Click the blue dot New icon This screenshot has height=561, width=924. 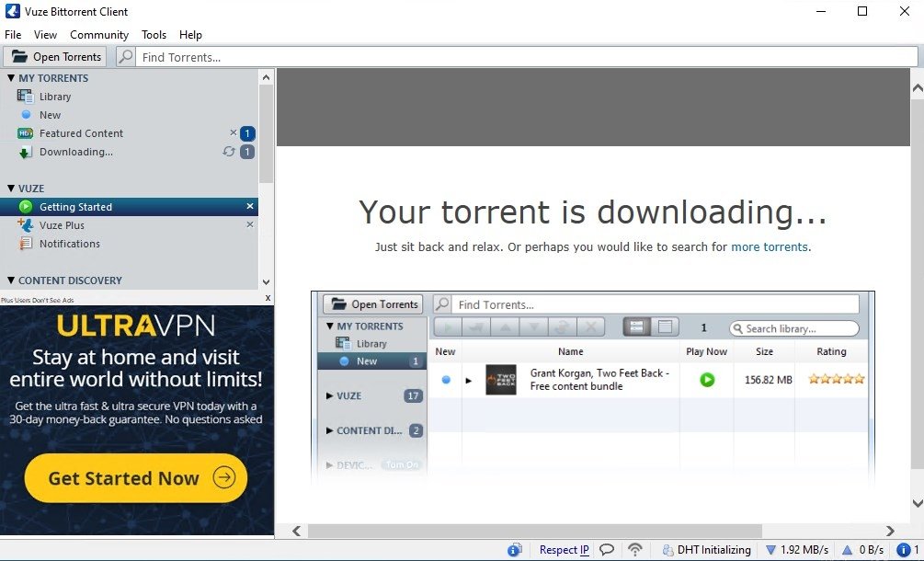[26, 114]
